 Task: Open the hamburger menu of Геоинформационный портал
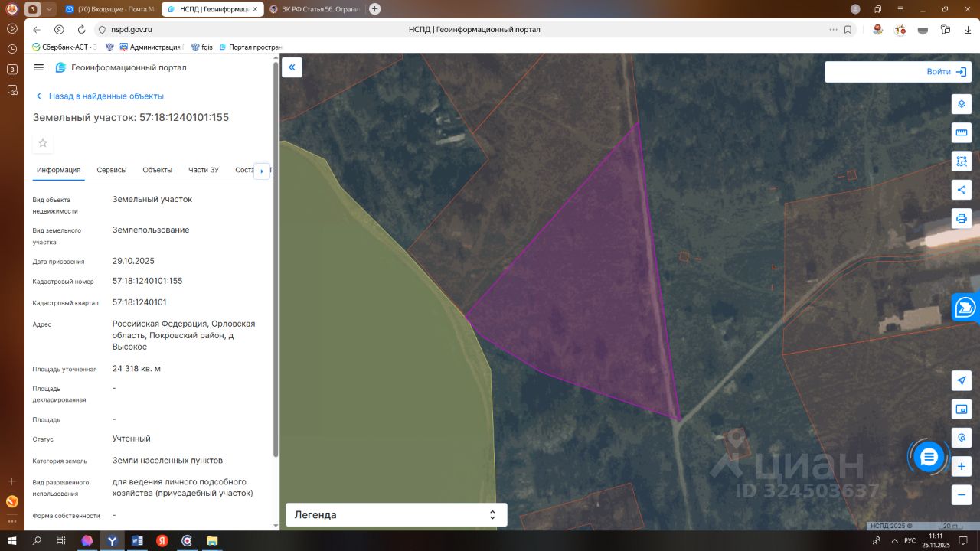click(x=39, y=67)
